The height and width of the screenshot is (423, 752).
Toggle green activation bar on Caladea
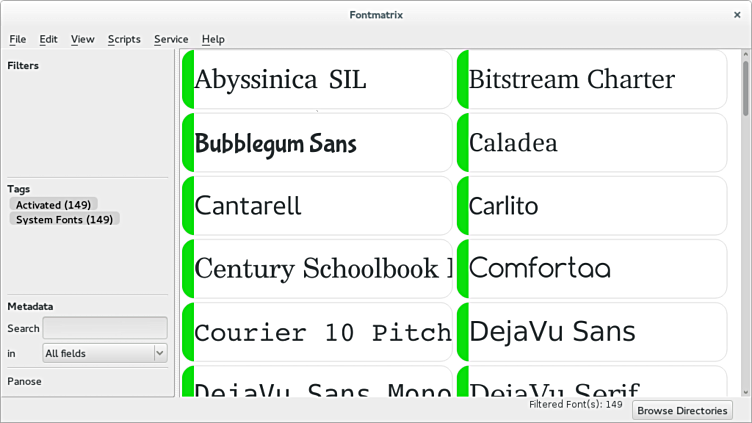pos(463,143)
